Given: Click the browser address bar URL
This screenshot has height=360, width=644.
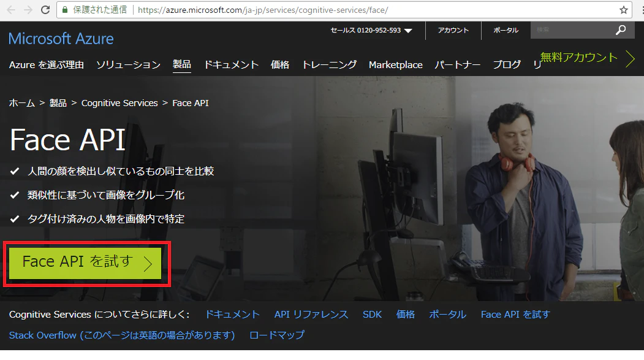Looking at the screenshot, I should [263, 10].
